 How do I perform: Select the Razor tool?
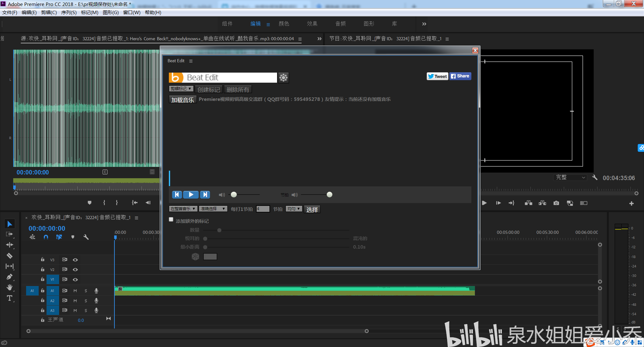pos(9,256)
